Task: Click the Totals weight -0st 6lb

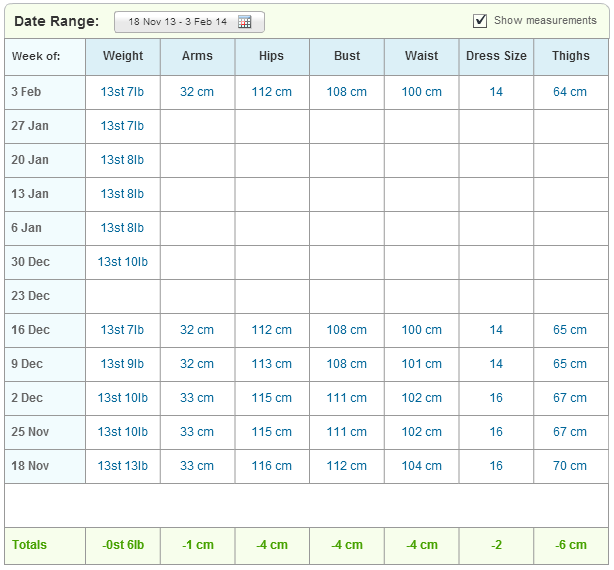Action: click(x=123, y=545)
